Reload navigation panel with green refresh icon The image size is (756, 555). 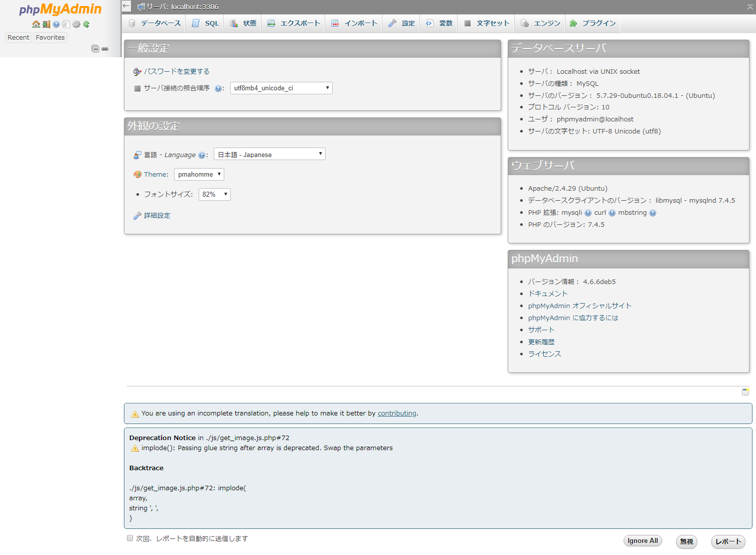pos(86,24)
